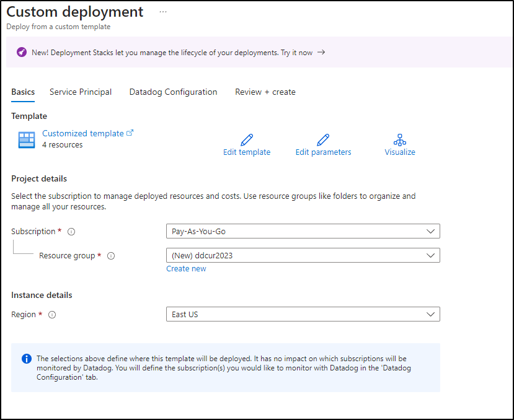The width and height of the screenshot is (514, 420).
Task: Click the Region field label
Action: pyautogui.click(x=24, y=315)
